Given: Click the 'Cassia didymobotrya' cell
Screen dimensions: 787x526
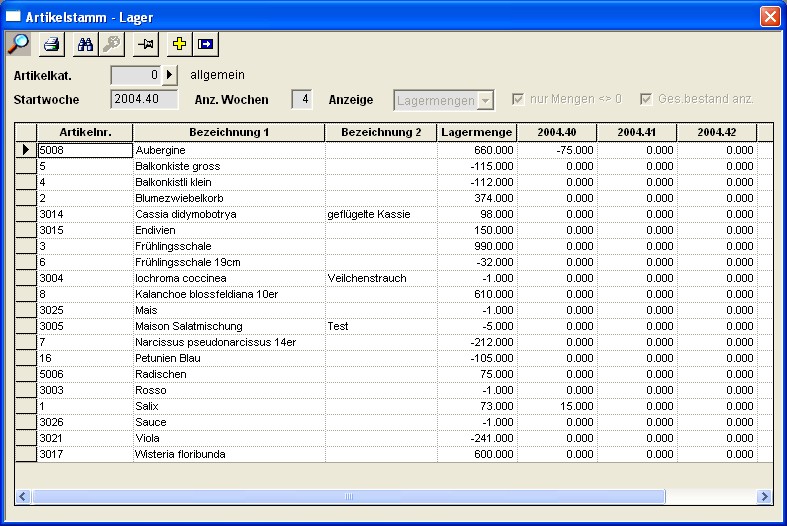Looking at the screenshot, I should tap(229, 214).
